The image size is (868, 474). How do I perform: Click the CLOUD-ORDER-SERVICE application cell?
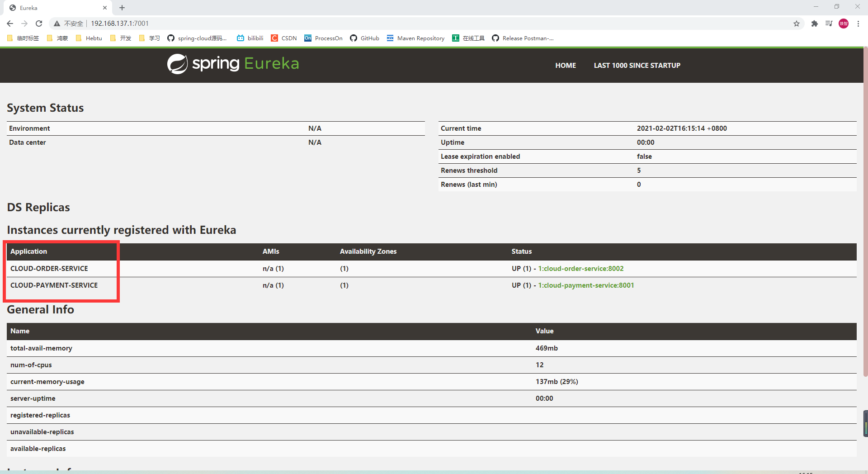coord(49,269)
